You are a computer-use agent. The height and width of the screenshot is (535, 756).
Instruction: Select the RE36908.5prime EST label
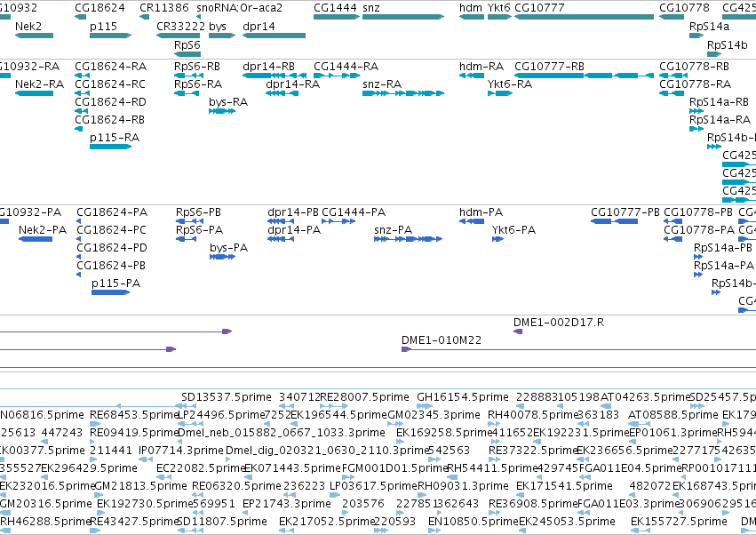pyautogui.click(x=533, y=503)
